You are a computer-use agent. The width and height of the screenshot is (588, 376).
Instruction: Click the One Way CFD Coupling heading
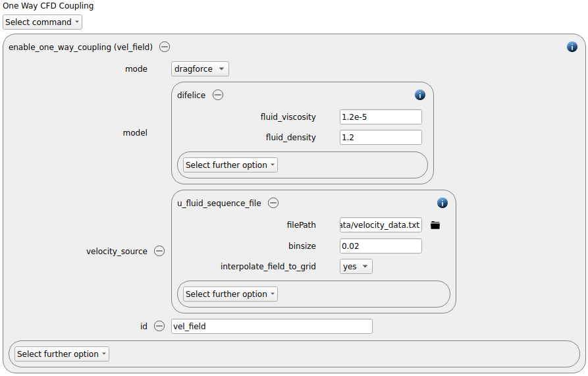click(x=48, y=6)
